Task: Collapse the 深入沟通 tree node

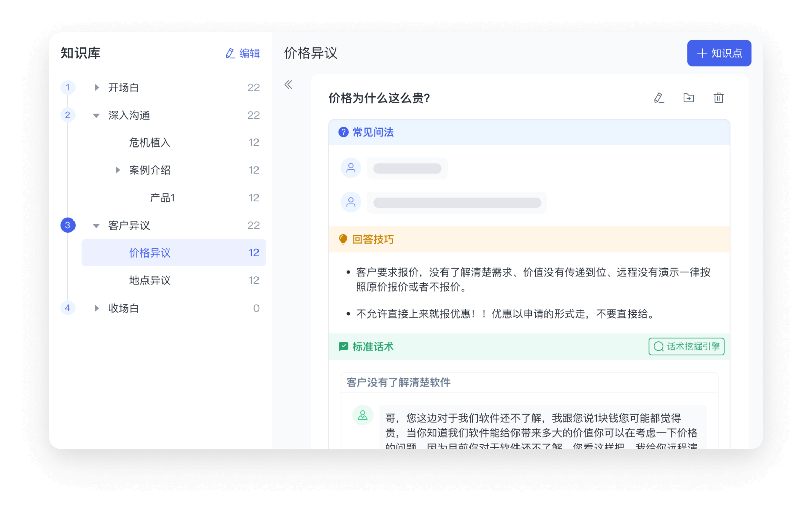Action: 96,116
